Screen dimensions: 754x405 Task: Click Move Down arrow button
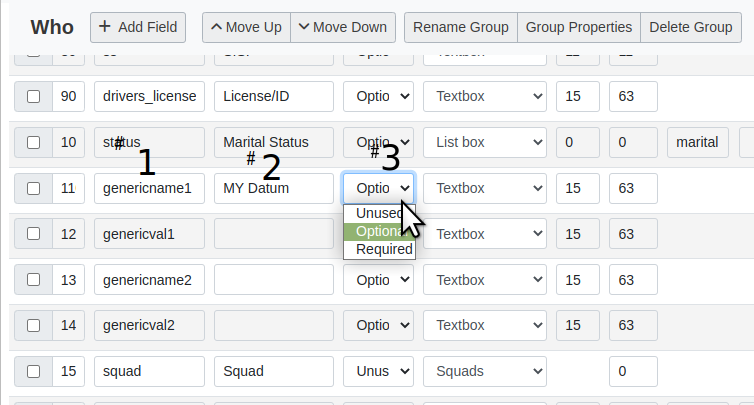pos(343,27)
